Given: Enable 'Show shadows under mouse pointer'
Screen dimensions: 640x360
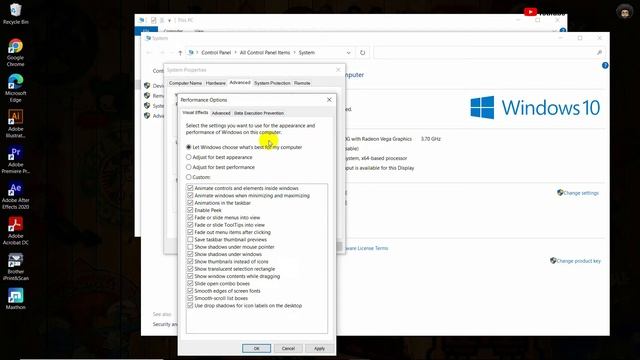Looking at the screenshot, I should click(x=190, y=247).
